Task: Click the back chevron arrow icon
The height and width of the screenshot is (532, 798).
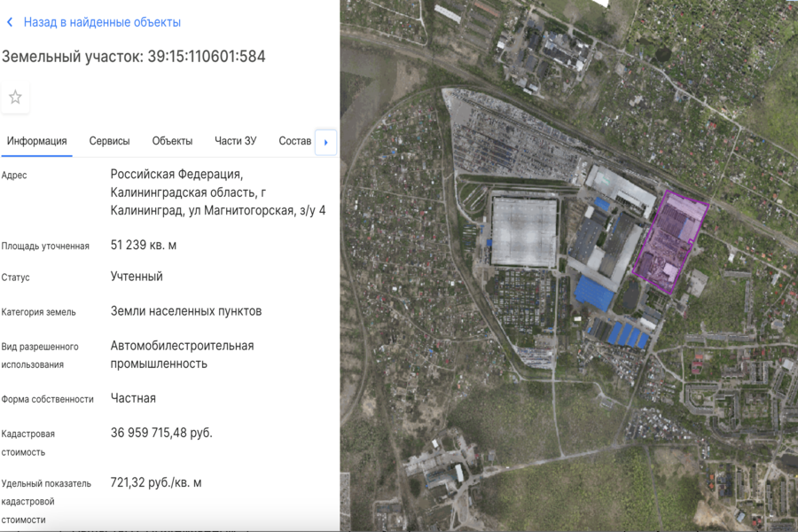Action: [x=10, y=22]
